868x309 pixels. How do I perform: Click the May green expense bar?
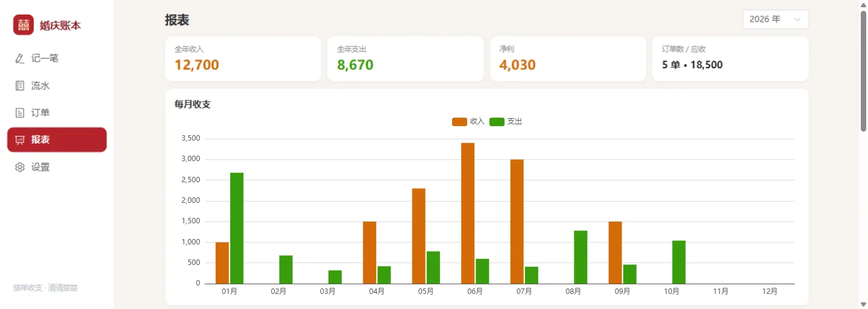click(433, 267)
